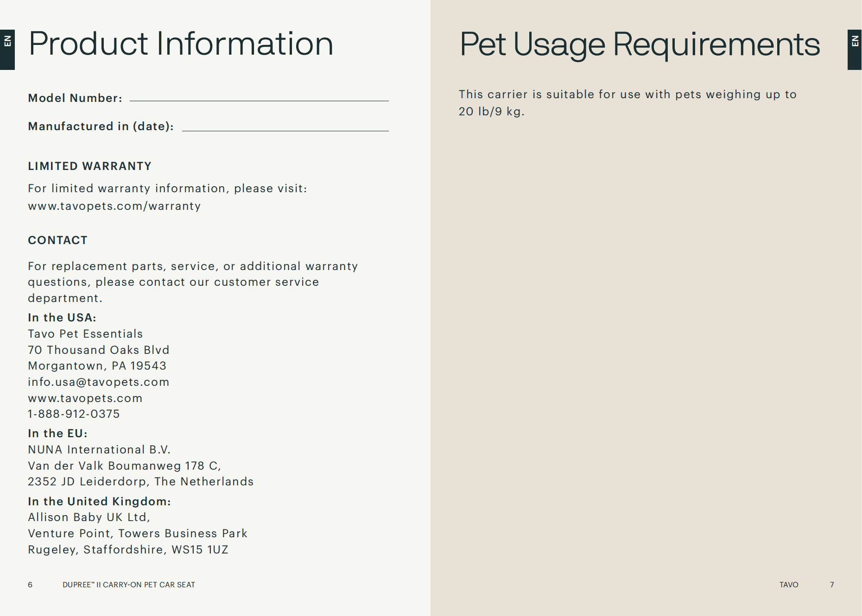This screenshot has width=862, height=616.
Task: Open the www.tavopets.com website link
Action: pos(85,398)
